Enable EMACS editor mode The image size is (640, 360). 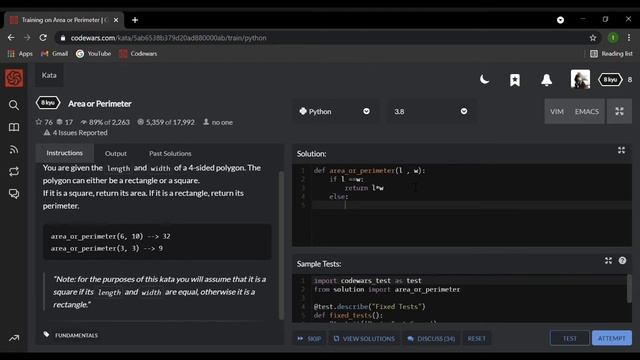(587, 111)
